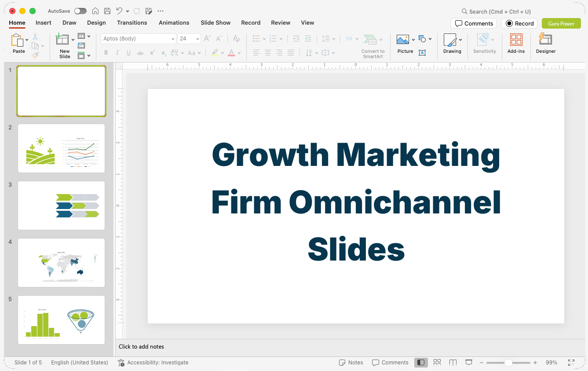The image size is (588, 371).
Task: Insert a text box
Action: [x=422, y=53]
